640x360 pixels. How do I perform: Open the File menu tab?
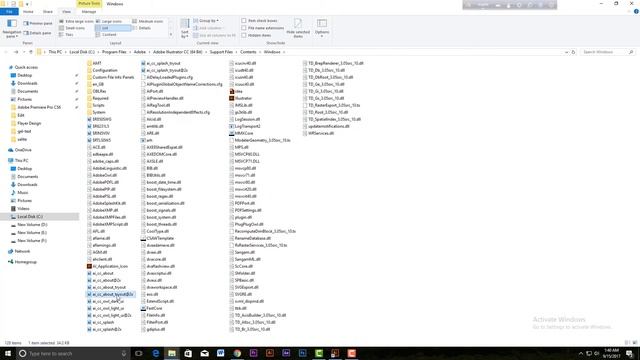[9, 12]
